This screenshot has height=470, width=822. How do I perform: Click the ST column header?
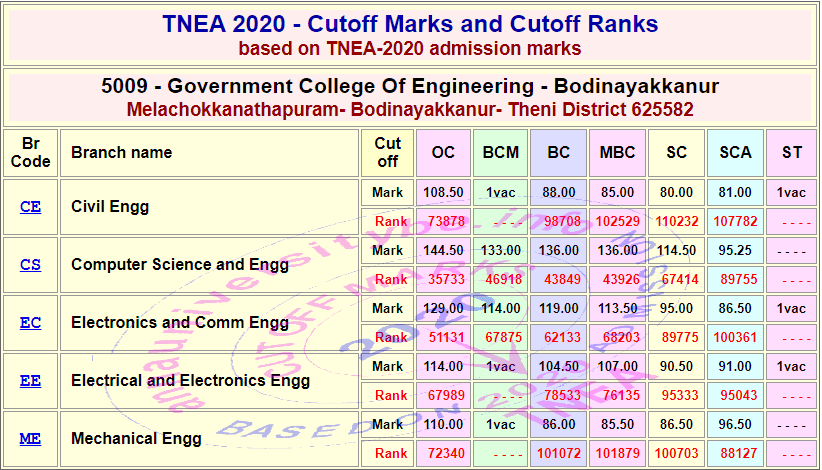point(791,153)
